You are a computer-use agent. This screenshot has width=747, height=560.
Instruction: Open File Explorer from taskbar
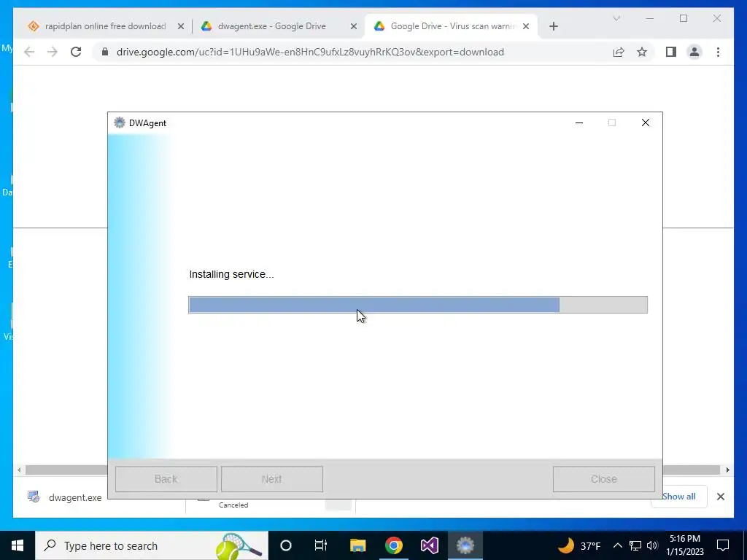pos(357,545)
